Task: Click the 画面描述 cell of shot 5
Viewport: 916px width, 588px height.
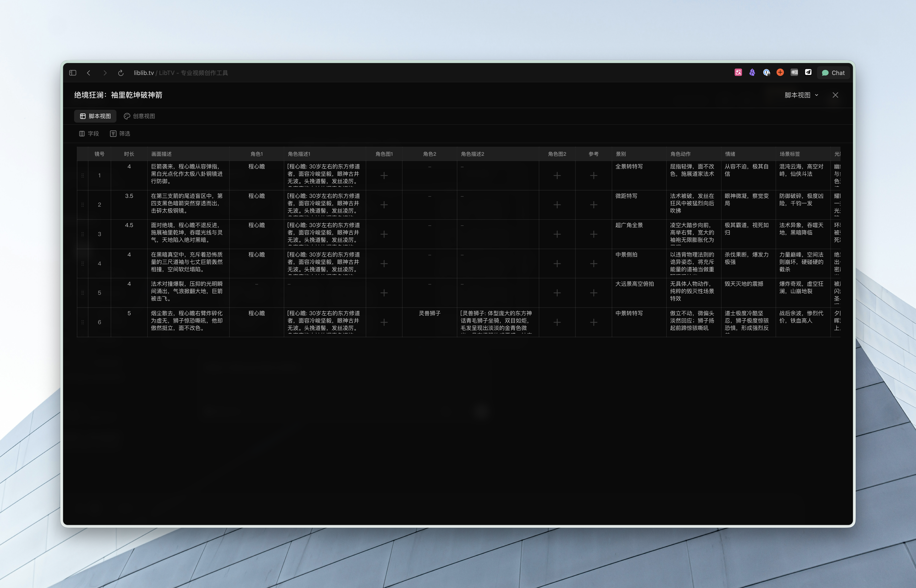Action: 187,291
